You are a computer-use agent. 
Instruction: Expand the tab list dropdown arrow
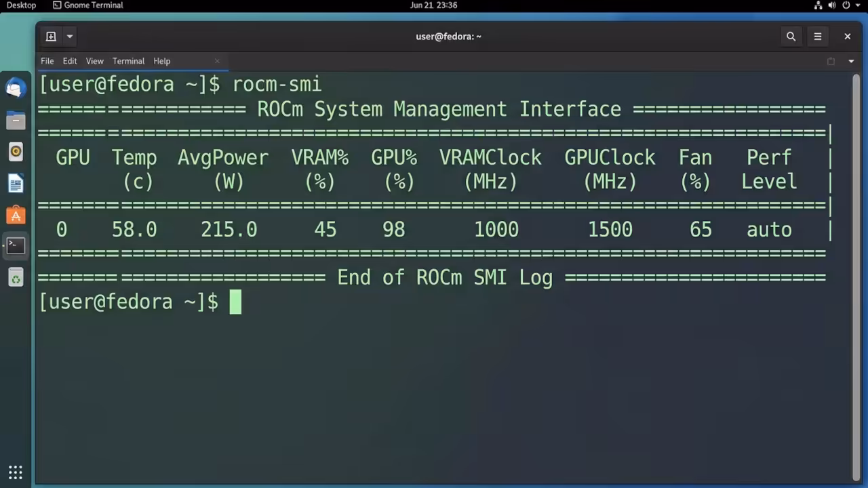click(851, 61)
